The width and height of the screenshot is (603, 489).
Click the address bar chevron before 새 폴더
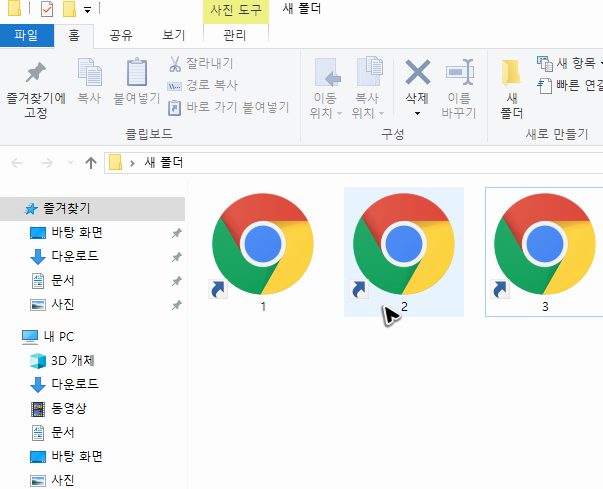point(132,163)
